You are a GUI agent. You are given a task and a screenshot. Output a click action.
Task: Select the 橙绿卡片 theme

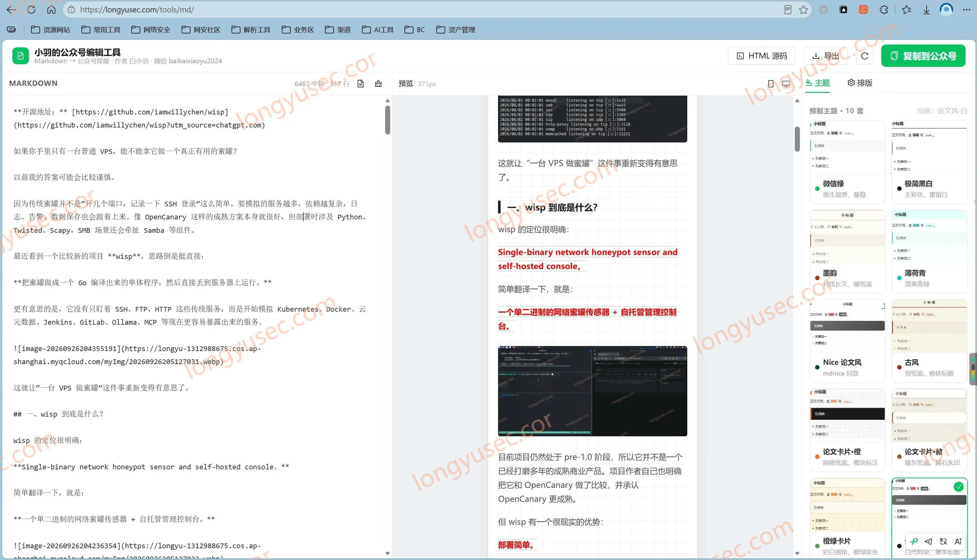point(847,518)
